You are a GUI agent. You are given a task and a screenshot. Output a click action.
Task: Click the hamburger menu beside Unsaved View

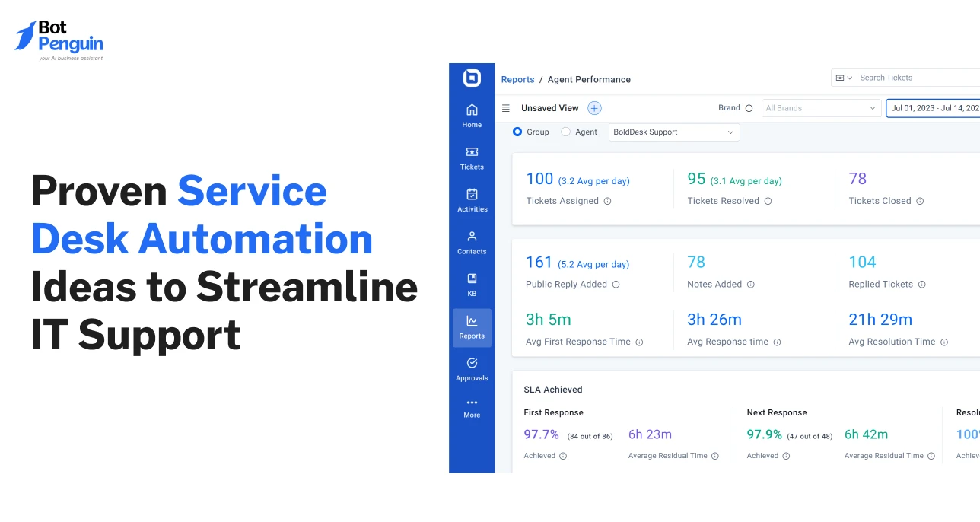(505, 107)
